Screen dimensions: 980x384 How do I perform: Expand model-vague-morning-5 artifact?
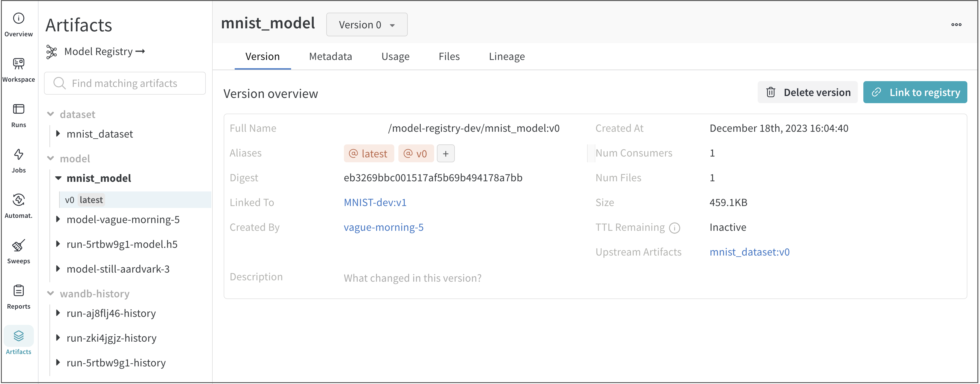point(58,220)
